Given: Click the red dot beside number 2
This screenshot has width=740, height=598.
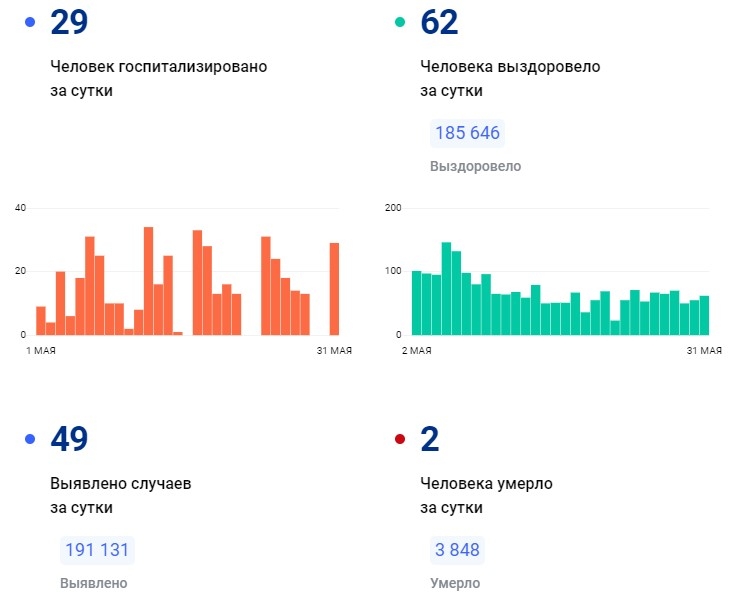Looking at the screenshot, I should click(401, 438).
